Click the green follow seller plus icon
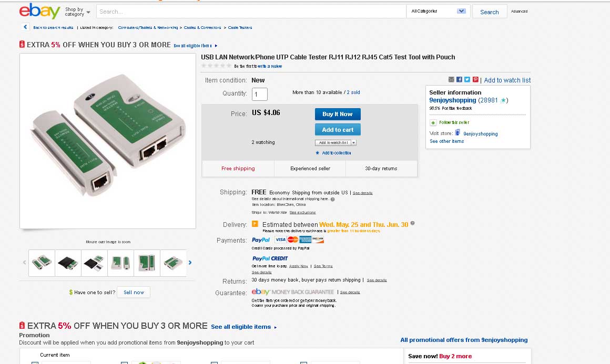 click(x=433, y=122)
